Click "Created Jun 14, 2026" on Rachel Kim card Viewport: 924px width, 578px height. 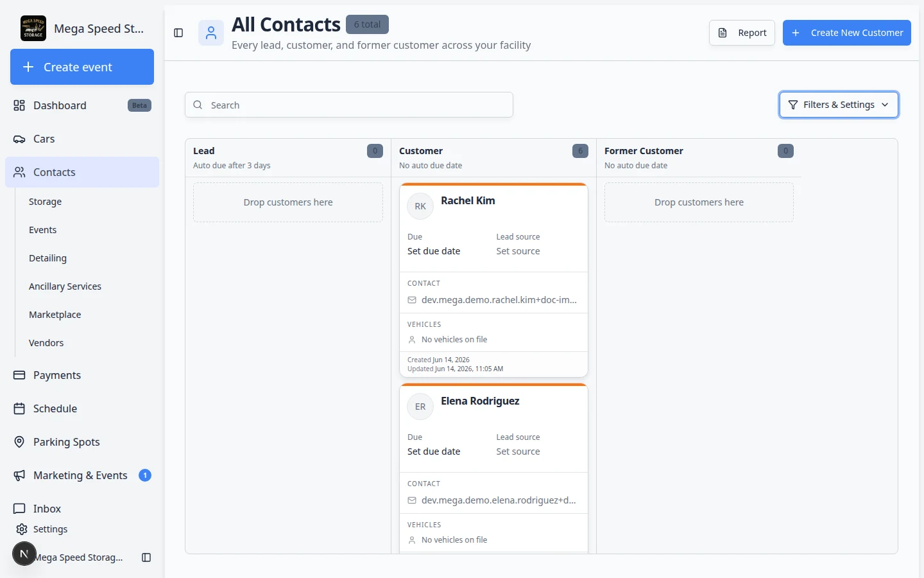pos(438,360)
